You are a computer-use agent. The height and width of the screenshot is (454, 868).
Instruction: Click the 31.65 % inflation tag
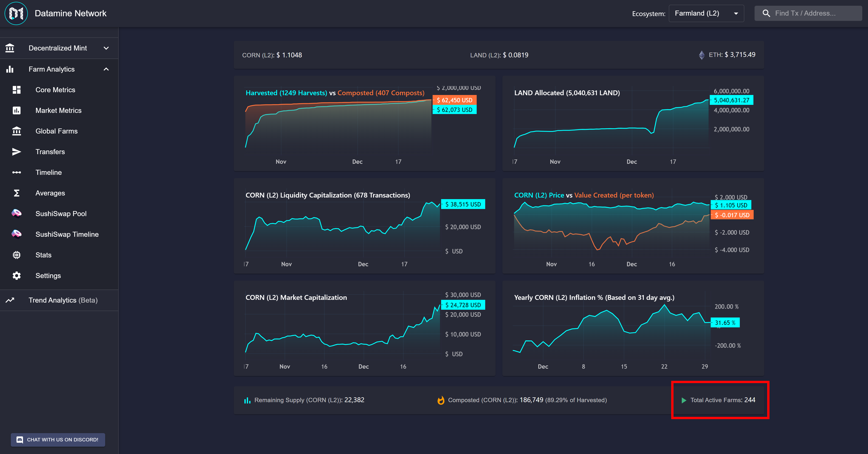[x=725, y=323]
